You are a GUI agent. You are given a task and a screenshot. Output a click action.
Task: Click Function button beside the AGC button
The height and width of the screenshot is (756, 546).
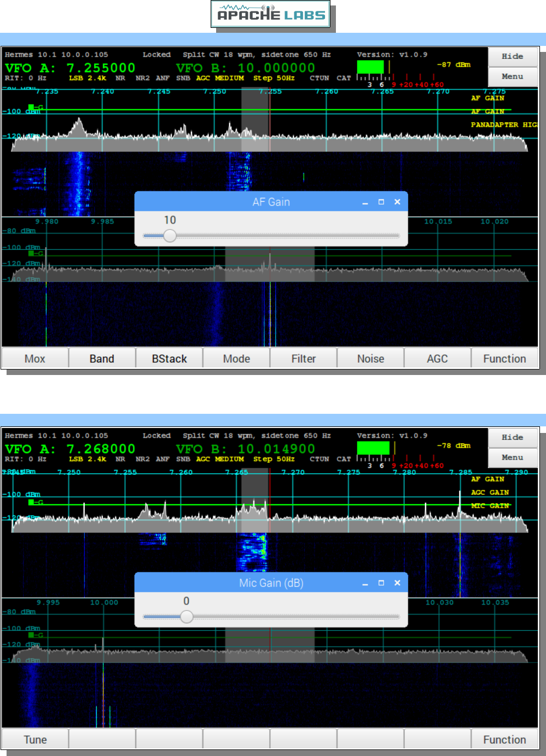point(504,359)
